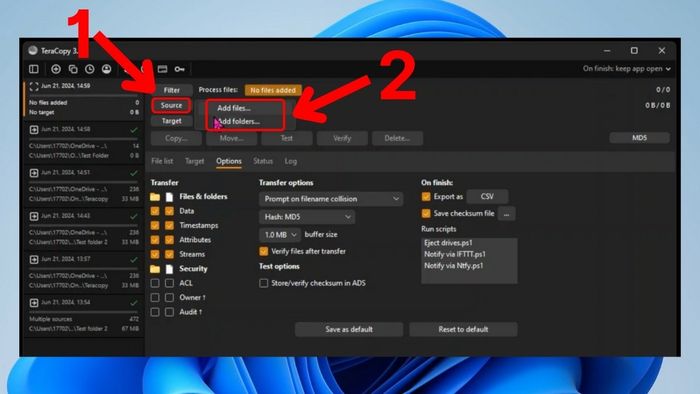Click the TeraCopy logo in title bar
The width and height of the screenshot is (700, 394).
(x=33, y=50)
